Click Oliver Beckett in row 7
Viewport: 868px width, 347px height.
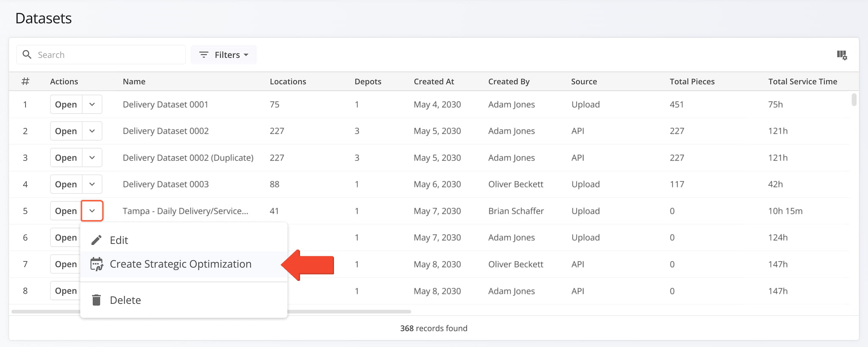515,264
